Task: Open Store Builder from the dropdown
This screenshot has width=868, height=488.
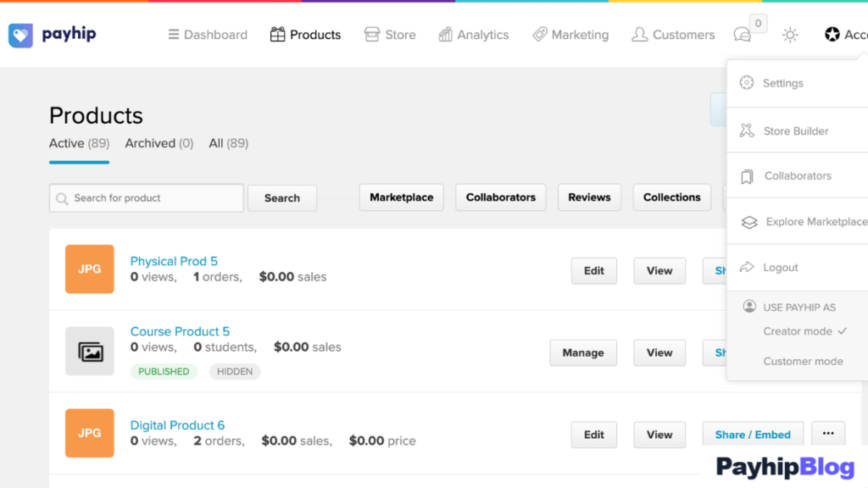Action: pyautogui.click(x=797, y=130)
